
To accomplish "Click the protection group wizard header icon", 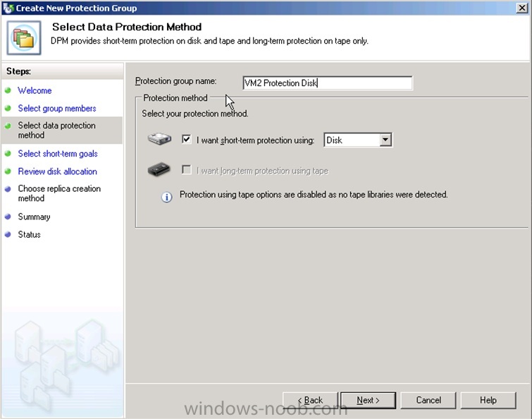I will pyautogui.click(x=24, y=37).
